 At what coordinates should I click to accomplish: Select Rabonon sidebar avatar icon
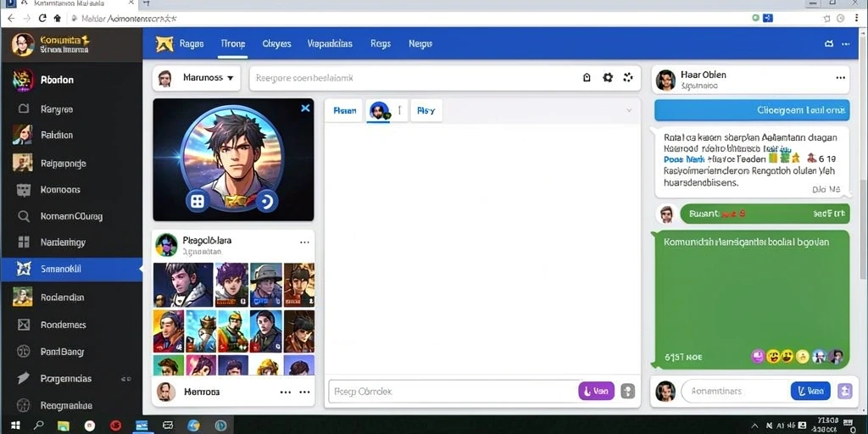pyautogui.click(x=23, y=80)
